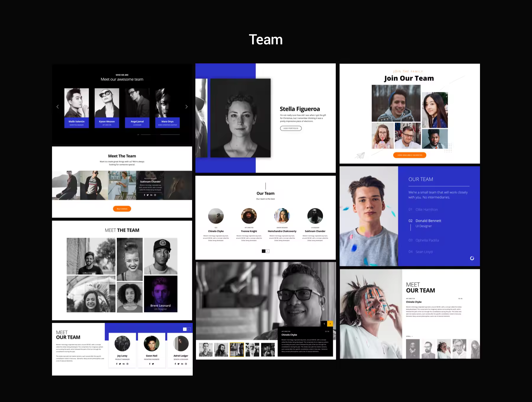Click Joy Leroy's Dribbble icon
The image size is (532, 402).
coord(127,364)
